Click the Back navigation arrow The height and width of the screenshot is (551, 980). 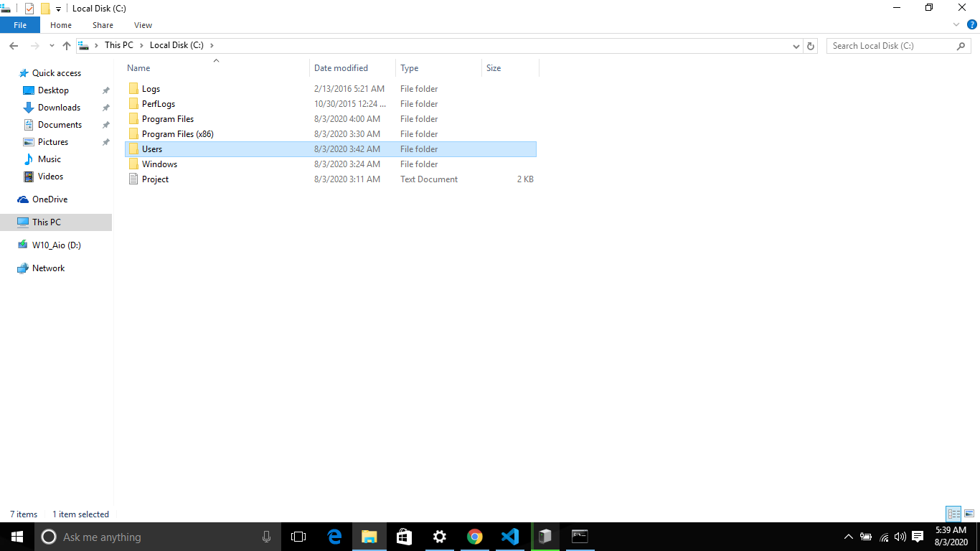tap(14, 45)
